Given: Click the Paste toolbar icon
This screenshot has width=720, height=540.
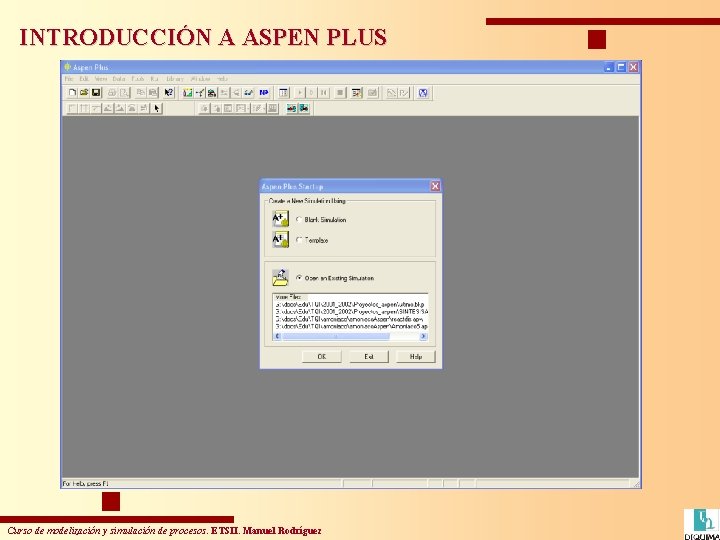Looking at the screenshot, I should click(153, 93).
